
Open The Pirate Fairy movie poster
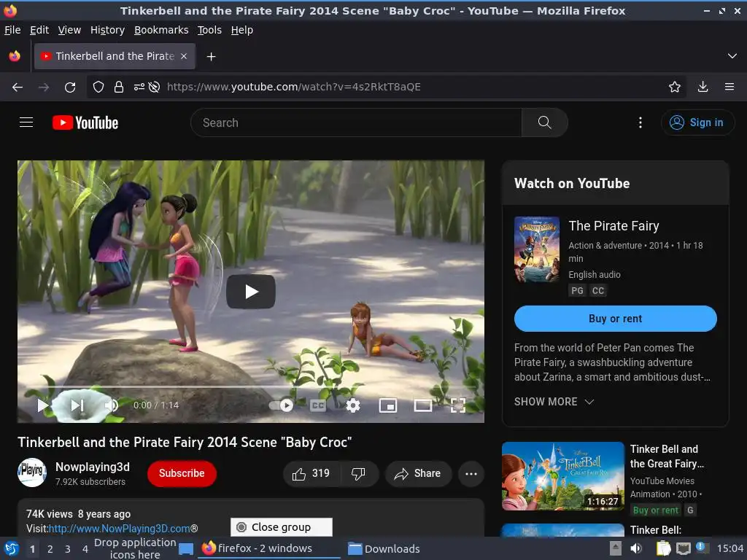(x=536, y=249)
